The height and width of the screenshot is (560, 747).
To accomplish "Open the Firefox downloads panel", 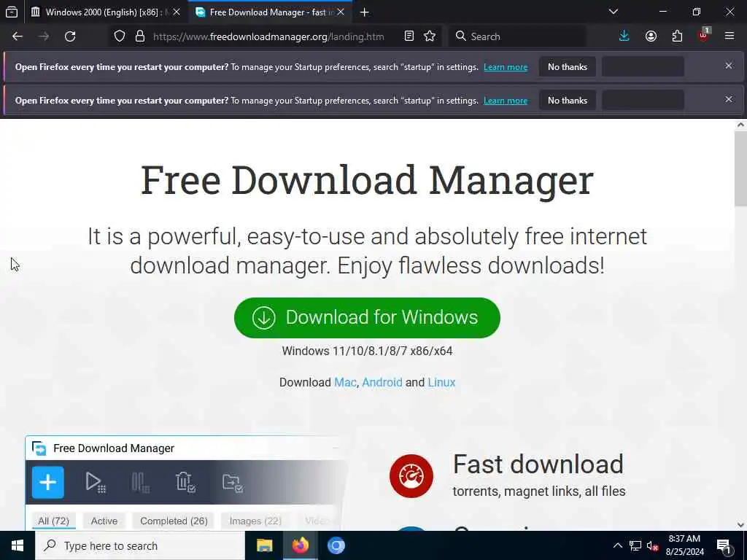I will click(624, 36).
